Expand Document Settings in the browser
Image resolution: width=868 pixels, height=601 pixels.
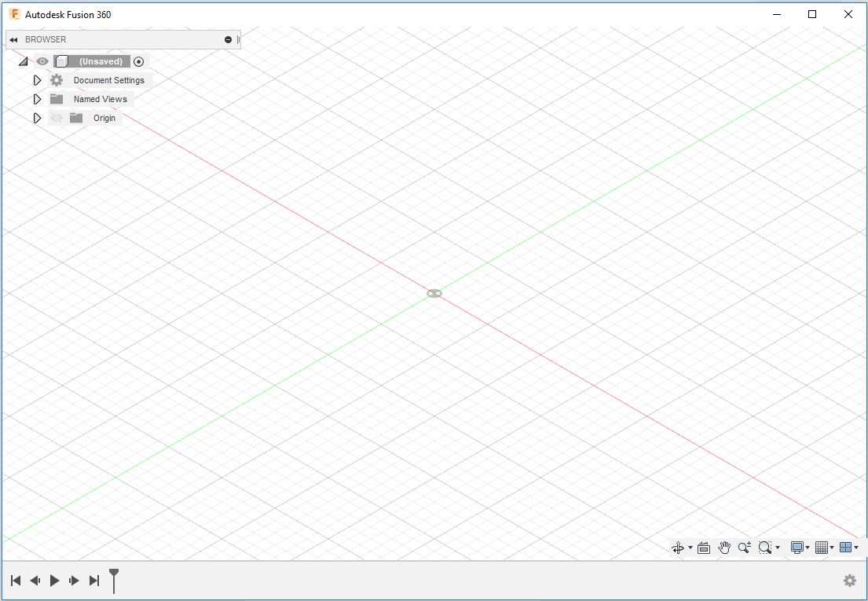(x=36, y=79)
